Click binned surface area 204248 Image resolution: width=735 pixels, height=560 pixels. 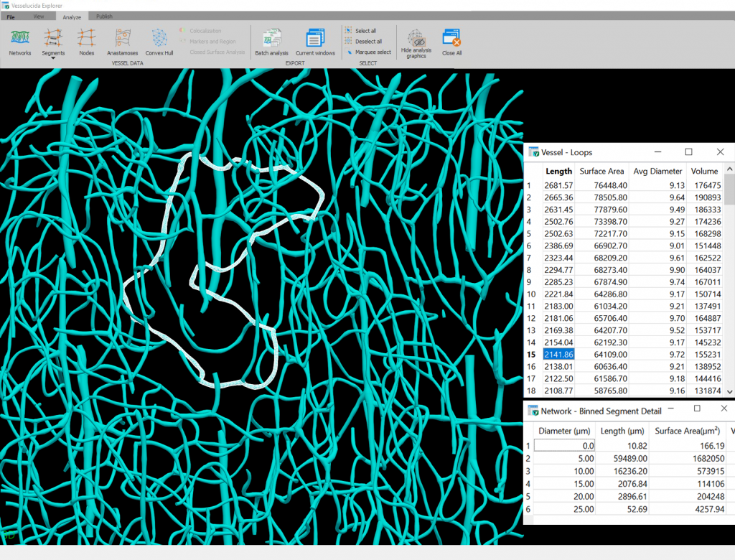point(711,496)
